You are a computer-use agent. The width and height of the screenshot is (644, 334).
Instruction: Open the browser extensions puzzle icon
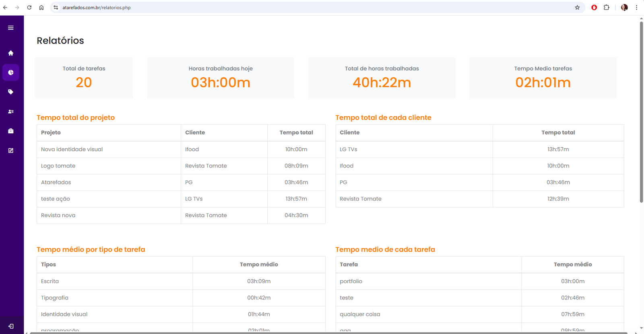(x=607, y=8)
